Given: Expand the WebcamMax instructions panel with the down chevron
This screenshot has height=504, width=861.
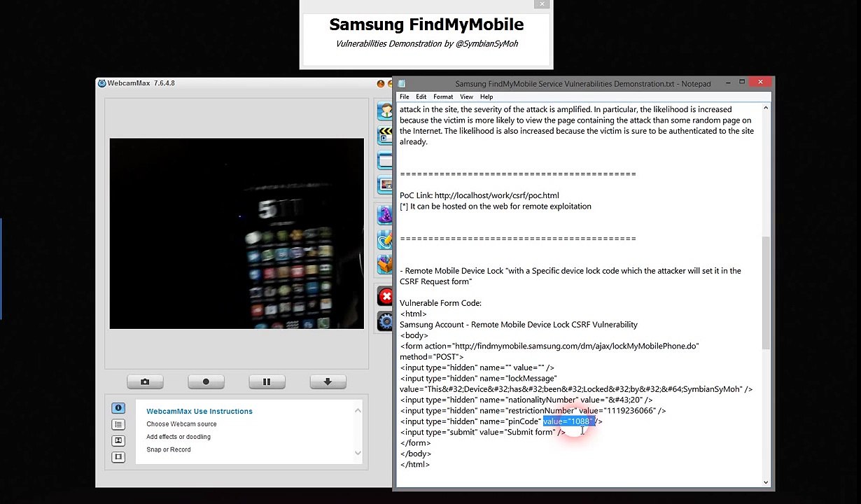Looking at the screenshot, I should tap(358, 453).
